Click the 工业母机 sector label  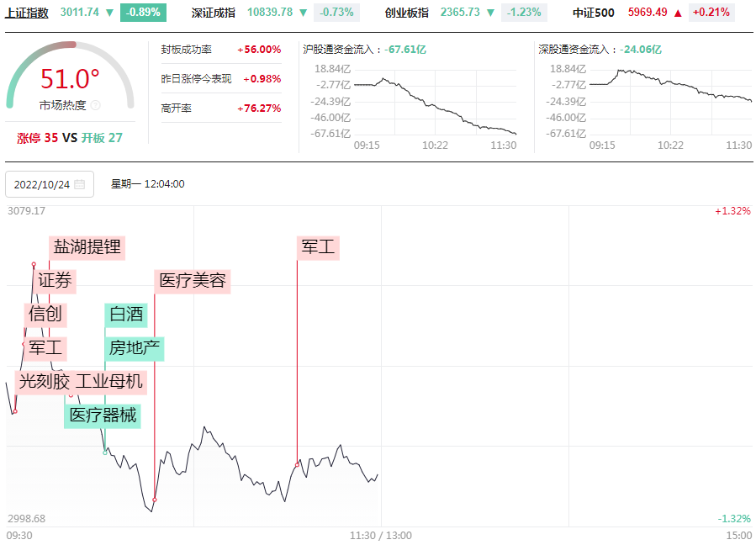pos(109,382)
